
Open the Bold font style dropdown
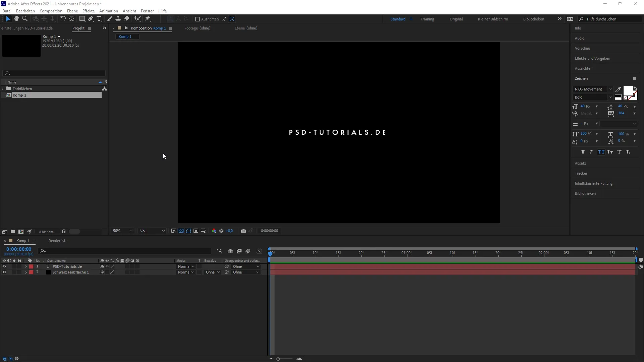[x=593, y=97]
